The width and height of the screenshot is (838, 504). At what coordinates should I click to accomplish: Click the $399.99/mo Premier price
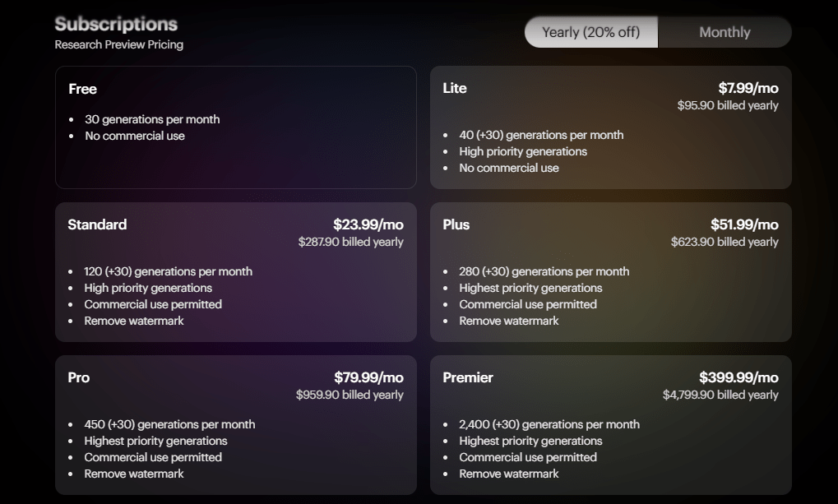[x=738, y=377]
